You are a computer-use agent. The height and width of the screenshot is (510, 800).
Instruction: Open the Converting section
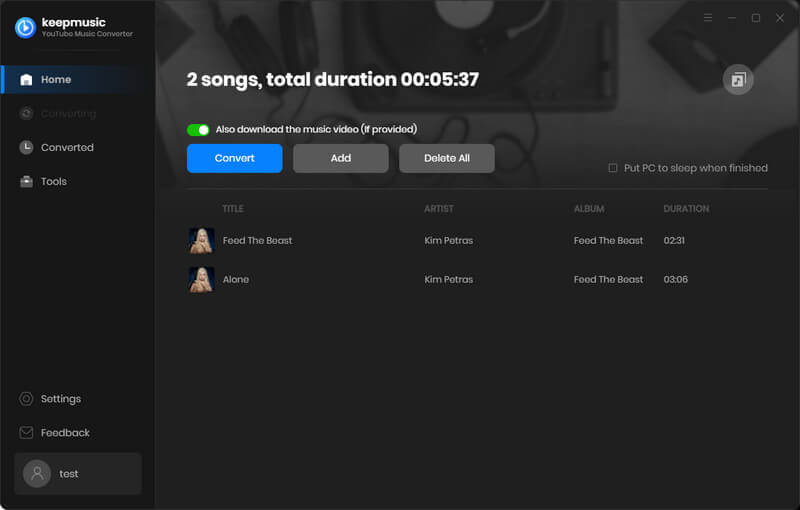pos(78,113)
